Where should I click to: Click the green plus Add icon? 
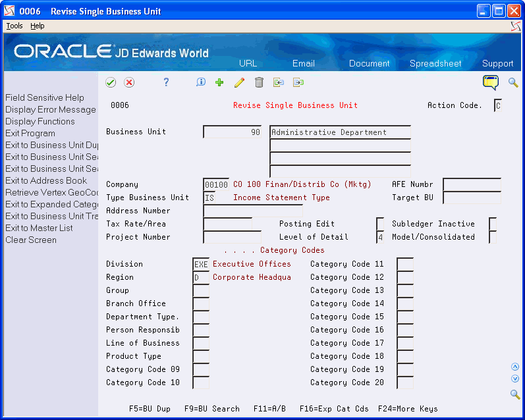(x=219, y=82)
